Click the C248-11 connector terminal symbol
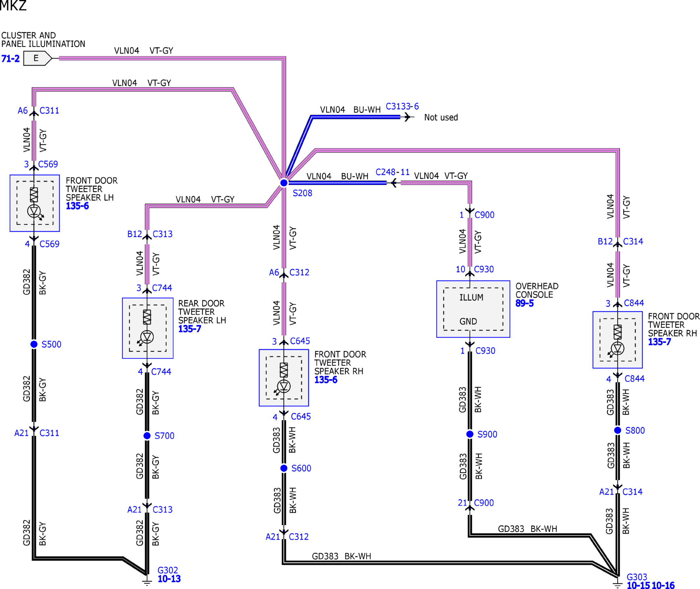Image resolution: width=700 pixels, height=589 pixels. 394,183
